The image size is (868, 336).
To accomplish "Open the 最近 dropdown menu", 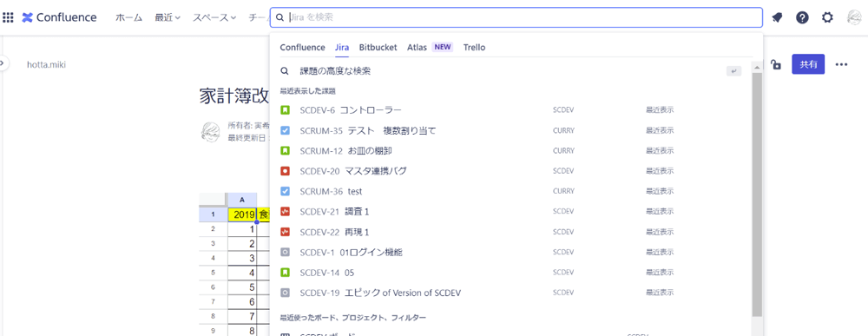I will coord(168,17).
